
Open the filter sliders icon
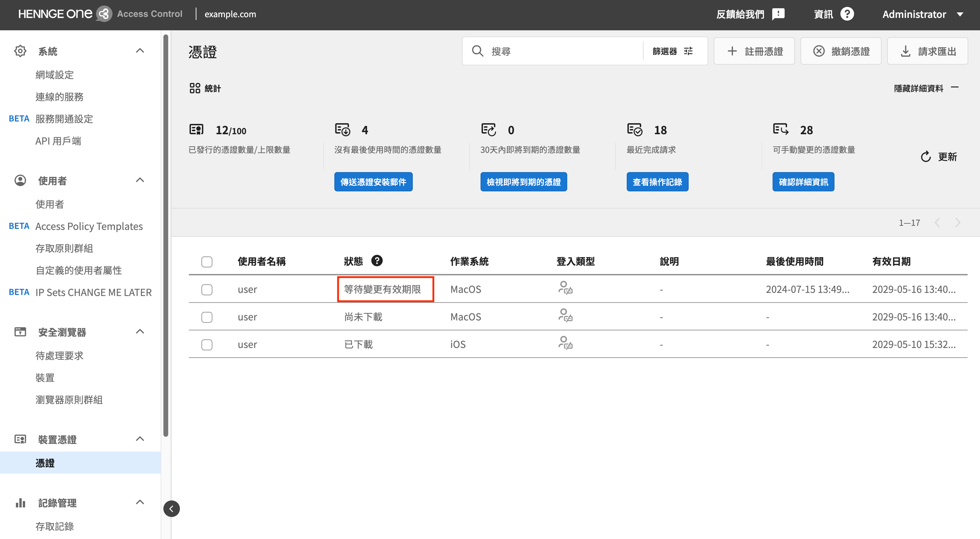(688, 51)
